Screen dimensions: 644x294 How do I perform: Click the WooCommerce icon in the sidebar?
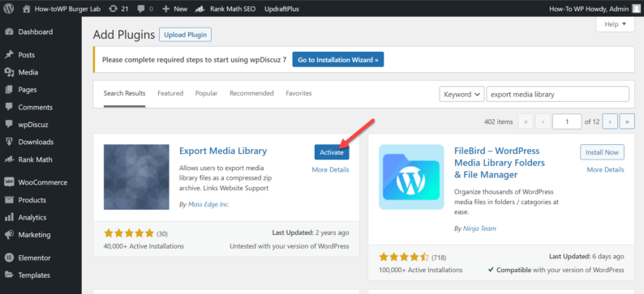point(9,182)
